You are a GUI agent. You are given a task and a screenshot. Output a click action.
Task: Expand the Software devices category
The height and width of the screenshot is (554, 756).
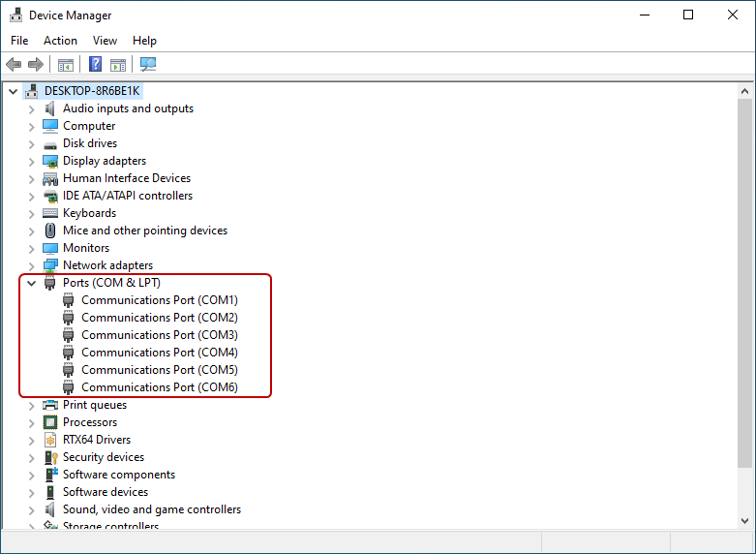point(32,492)
